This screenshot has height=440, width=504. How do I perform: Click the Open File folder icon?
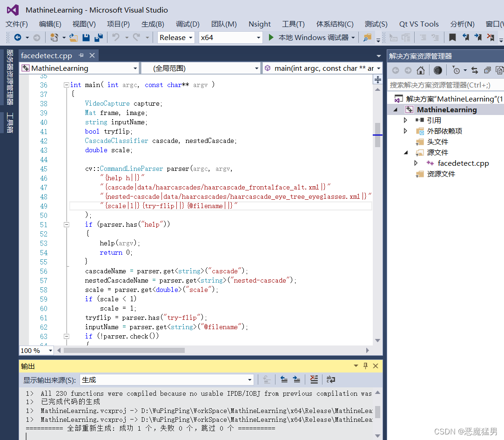[x=74, y=38]
